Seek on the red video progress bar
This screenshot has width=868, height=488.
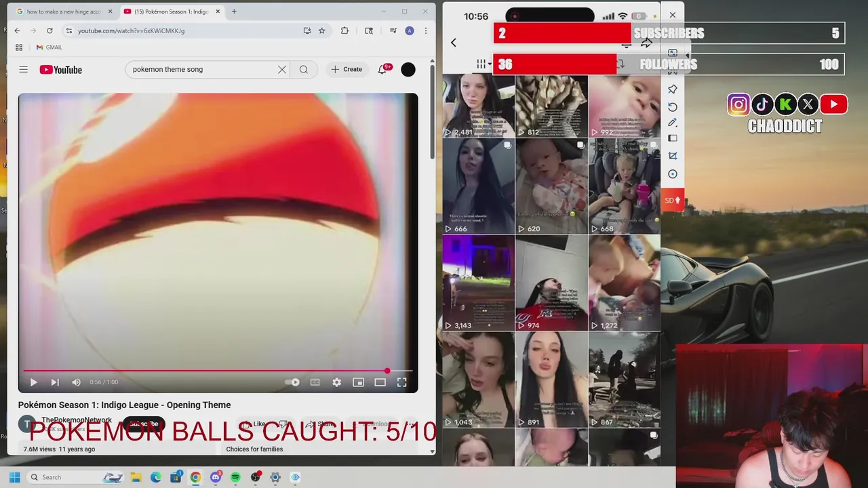coord(218,371)
